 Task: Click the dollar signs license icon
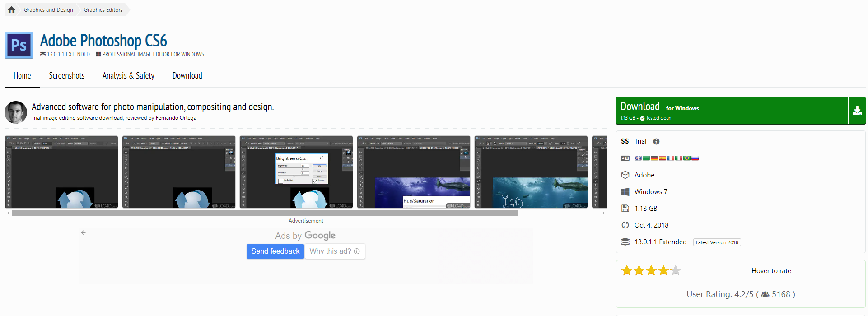pyautogui.click(x=625, y=141)
